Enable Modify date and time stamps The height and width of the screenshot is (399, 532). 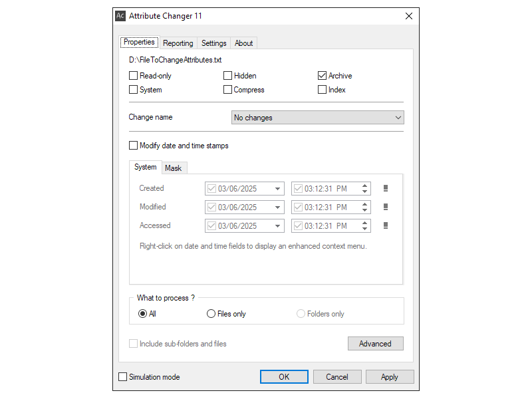pos(134,146)
